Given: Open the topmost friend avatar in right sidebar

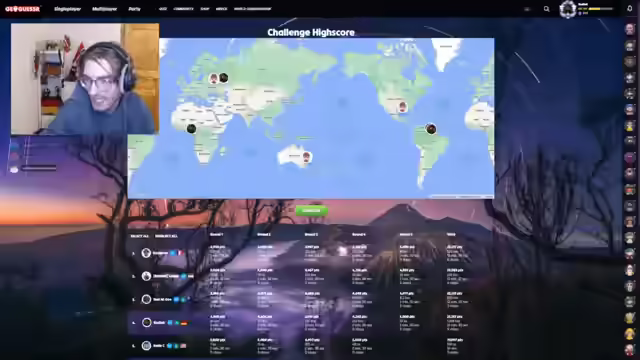Looking at the screenshot, I should pos(630,29).
